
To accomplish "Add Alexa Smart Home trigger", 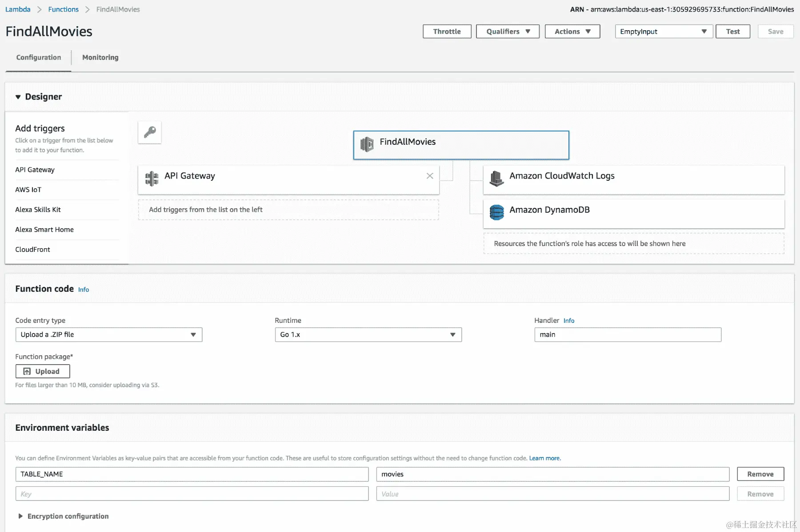I will click(x=44, y=230).
